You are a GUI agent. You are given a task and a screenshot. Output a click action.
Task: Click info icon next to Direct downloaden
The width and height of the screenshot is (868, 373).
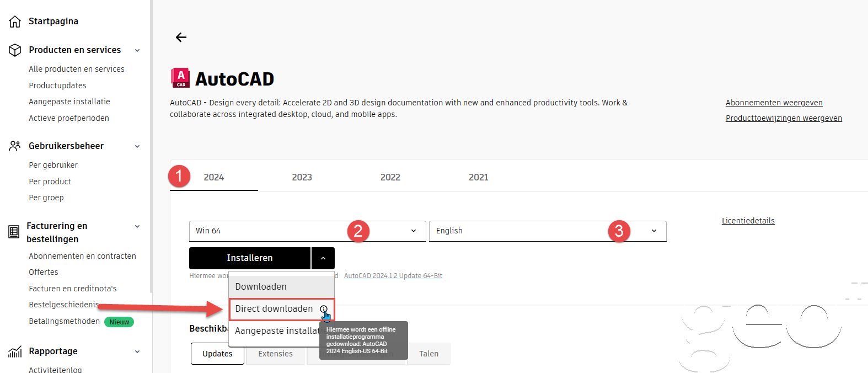[324, 309]
